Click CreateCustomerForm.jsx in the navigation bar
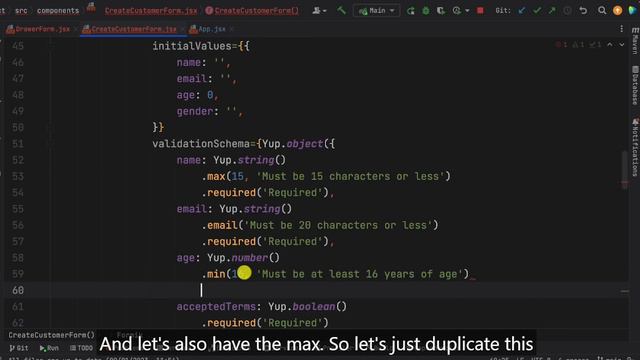The height and width of the screenshot is (360, 640). 151,11
